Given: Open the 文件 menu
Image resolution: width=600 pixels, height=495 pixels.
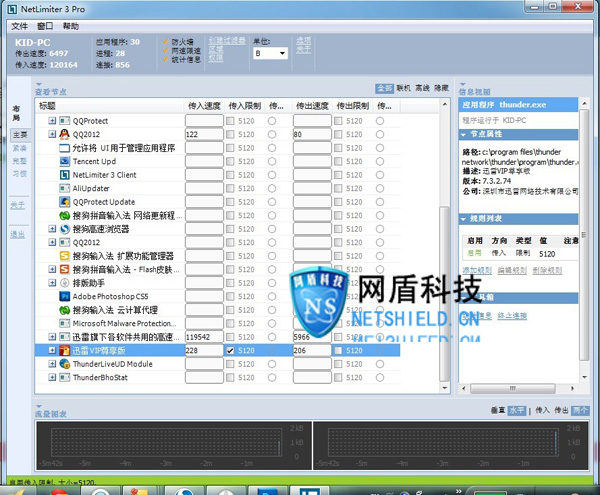Looking at the screenshot, I should point(19,26).
